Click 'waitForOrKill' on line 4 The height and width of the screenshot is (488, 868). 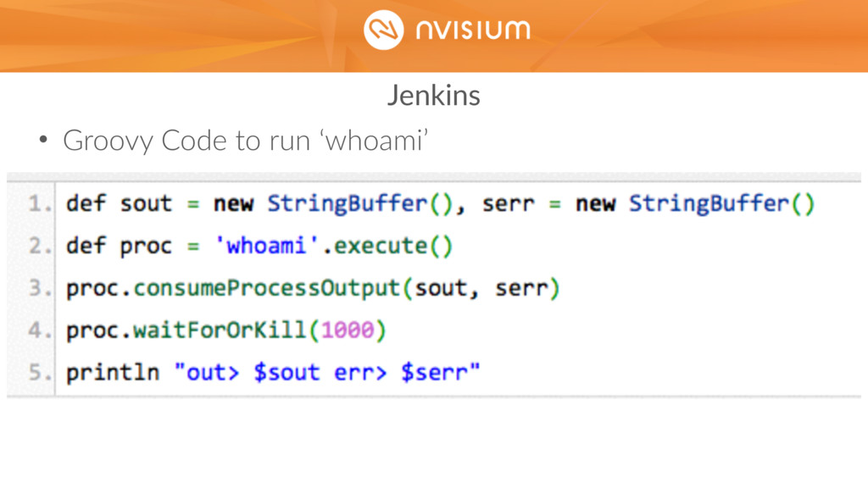pos(220,331)
